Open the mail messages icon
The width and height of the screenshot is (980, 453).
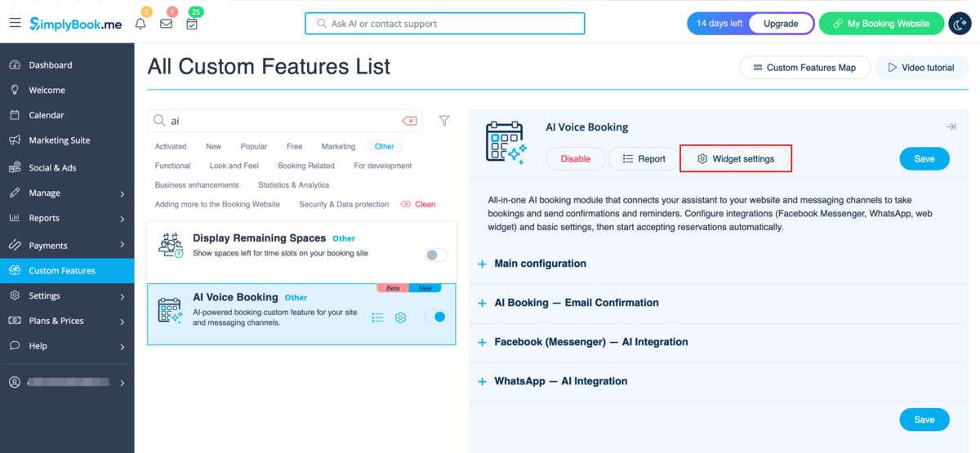click(x=166, y=24)
